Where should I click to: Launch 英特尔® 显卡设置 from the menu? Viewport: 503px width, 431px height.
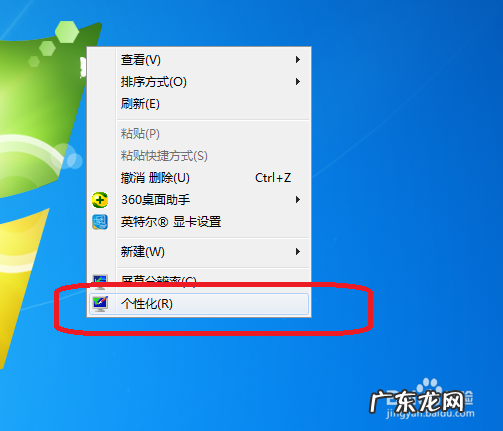coord(199,222)
